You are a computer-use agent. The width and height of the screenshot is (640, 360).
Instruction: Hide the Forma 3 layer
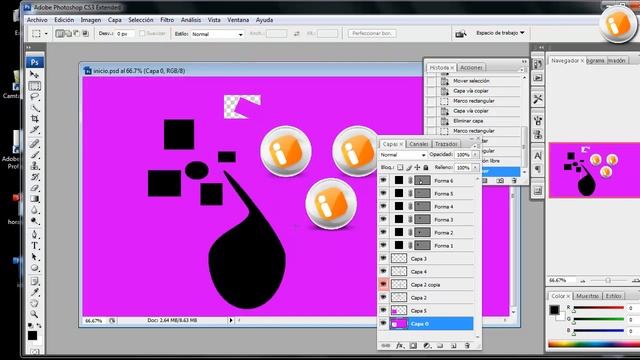[x=383, y=219]
